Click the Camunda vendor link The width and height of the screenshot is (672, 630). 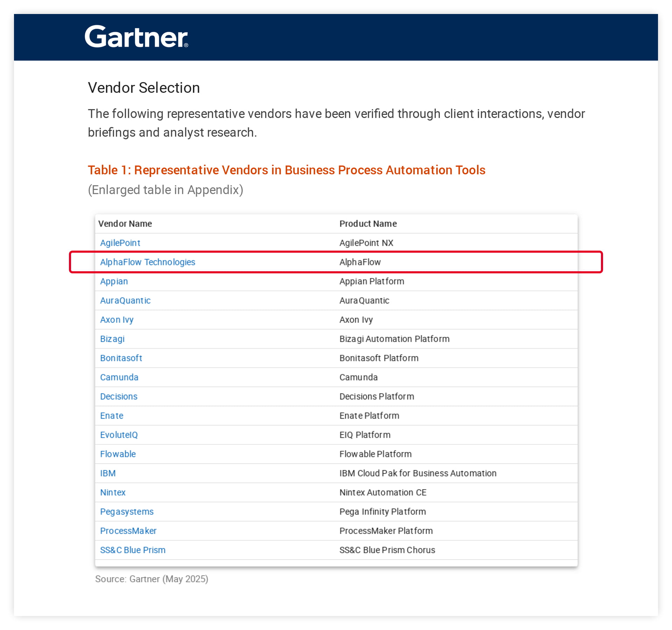119,377
